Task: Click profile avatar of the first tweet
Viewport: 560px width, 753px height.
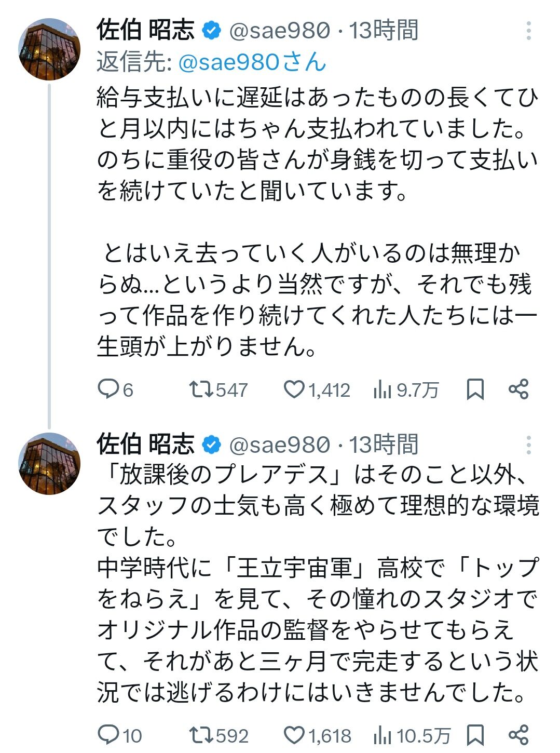Action: [49, 49]
